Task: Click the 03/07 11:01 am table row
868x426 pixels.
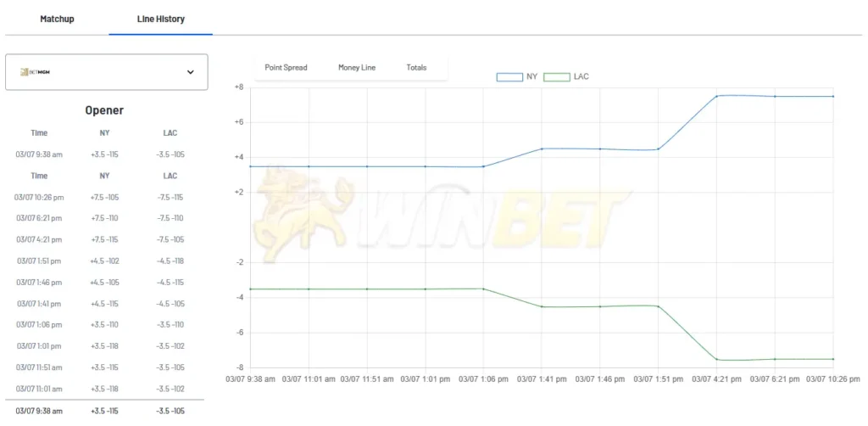Action: click(x=104, y=389)
